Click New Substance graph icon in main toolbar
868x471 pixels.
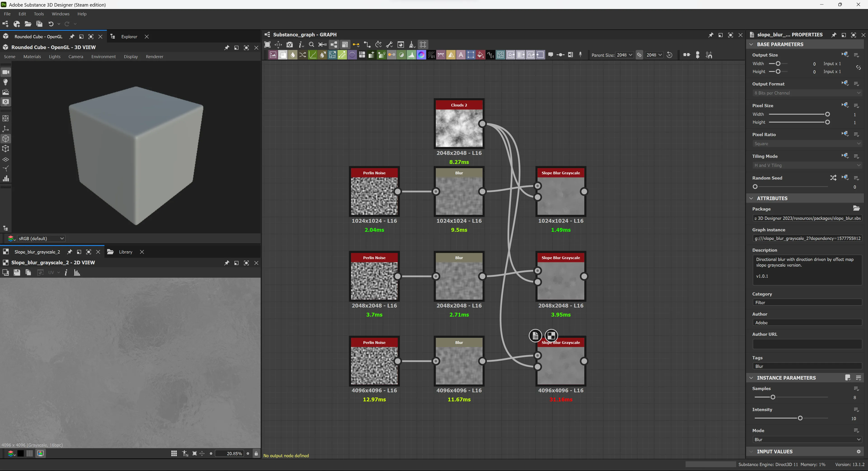point(5,24)
